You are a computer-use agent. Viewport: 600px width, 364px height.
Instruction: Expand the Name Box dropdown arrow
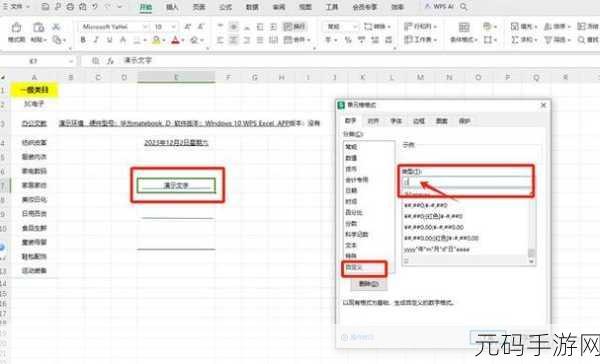tap(71, 61)
